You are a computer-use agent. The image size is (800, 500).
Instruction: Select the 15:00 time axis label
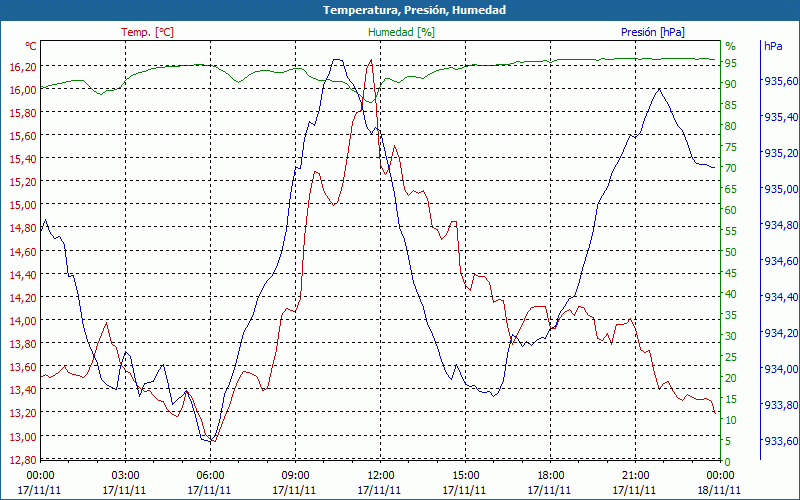coord(465,476)
